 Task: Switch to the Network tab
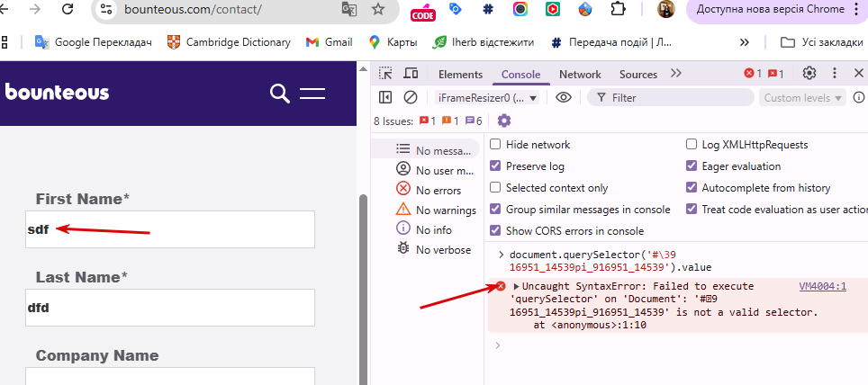point(580,74)
